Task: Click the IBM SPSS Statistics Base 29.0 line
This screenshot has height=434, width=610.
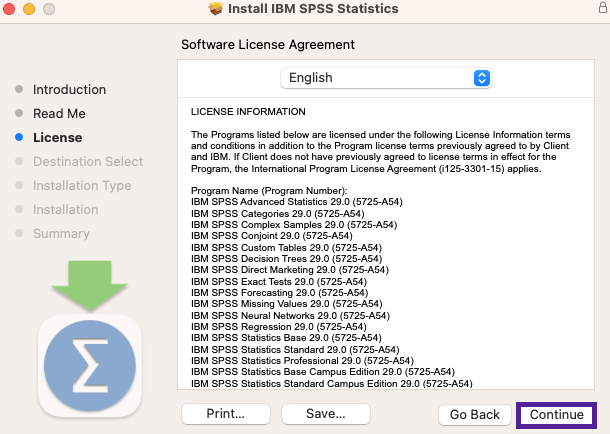Action: pyautogui.click(x=286, y=338)
